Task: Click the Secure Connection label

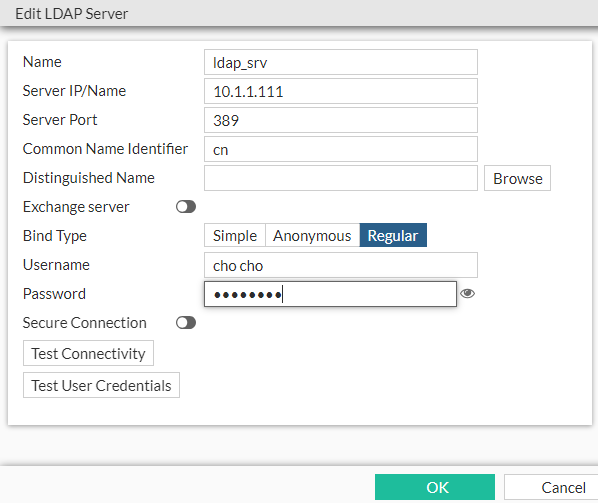Action: pos(84,323)
